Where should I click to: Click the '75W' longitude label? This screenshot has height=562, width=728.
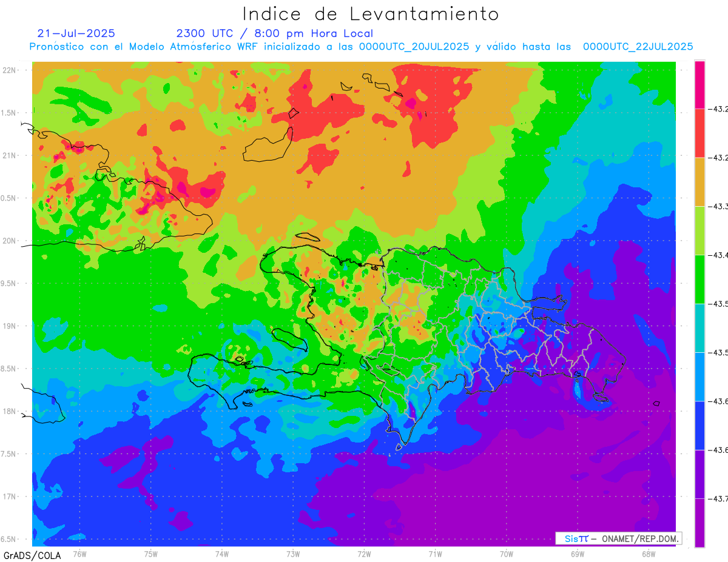click(x=151, y=554)
